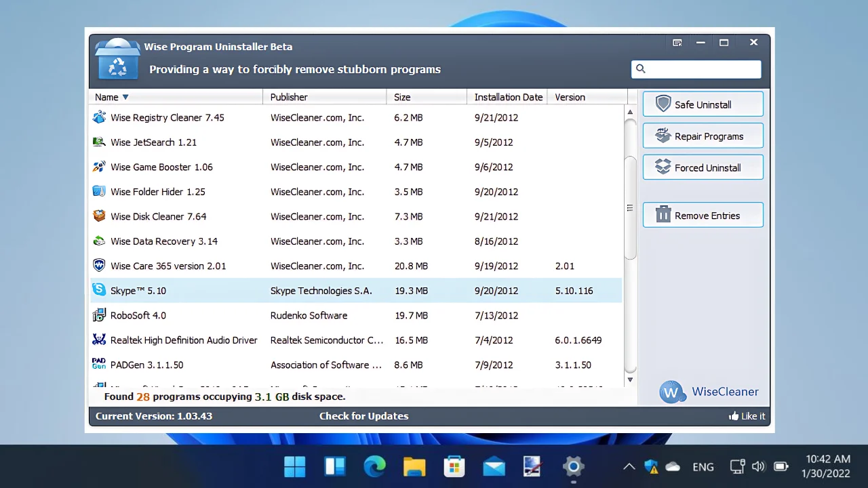Click the Like it link text
Screen dimensions: 868x488
tap(753, 416)
